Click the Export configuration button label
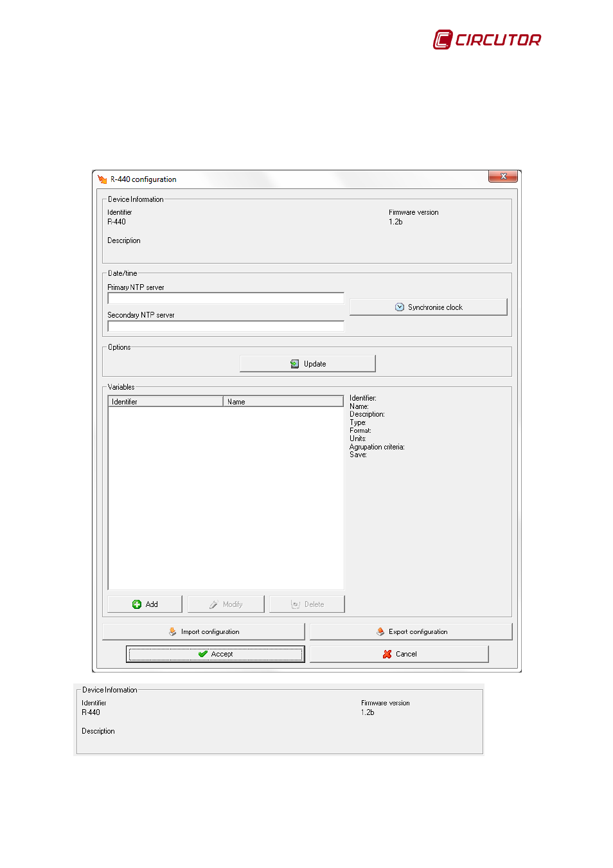The image size is (613, 868). point(418,632)
